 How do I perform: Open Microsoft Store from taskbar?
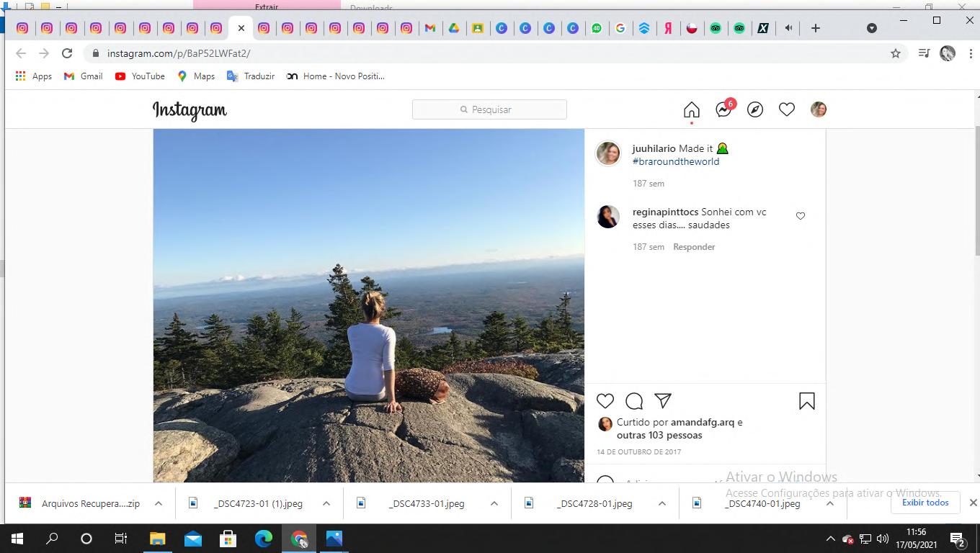(228, 539)
